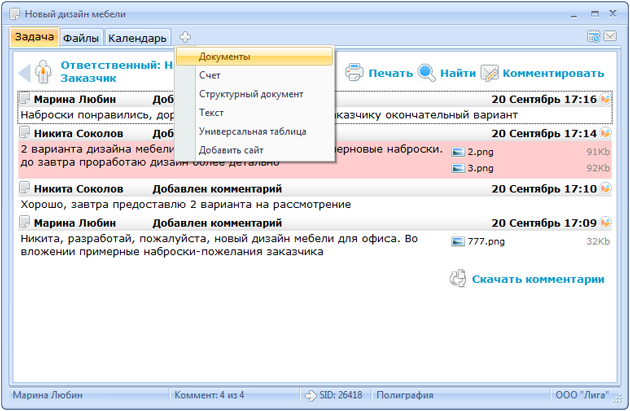The height and width of the screenshot is (411, 630).
Task: Open the Календарь tab
Action: 137,38
